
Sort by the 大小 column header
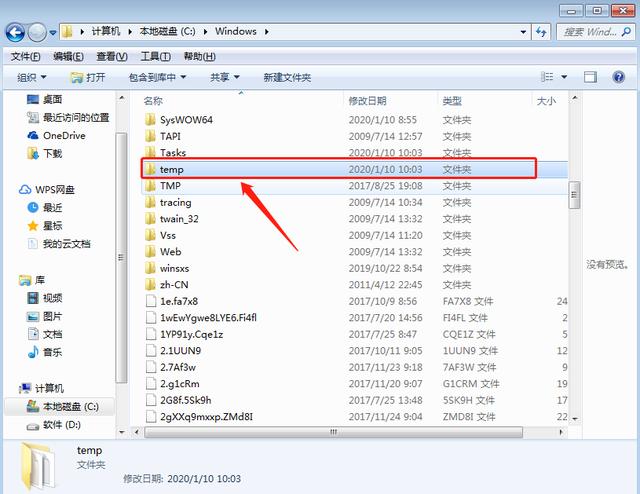[546, 101]
